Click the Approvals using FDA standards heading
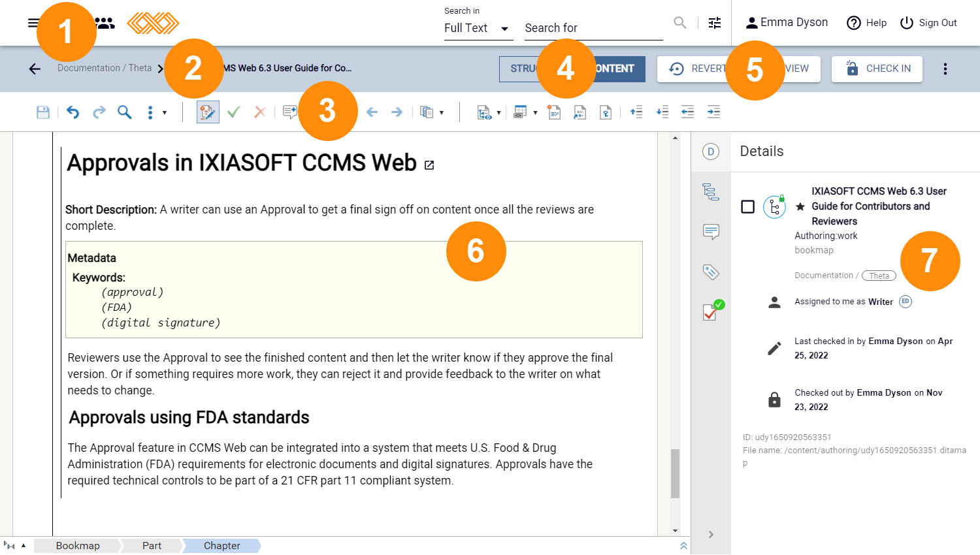 [189, 417]
